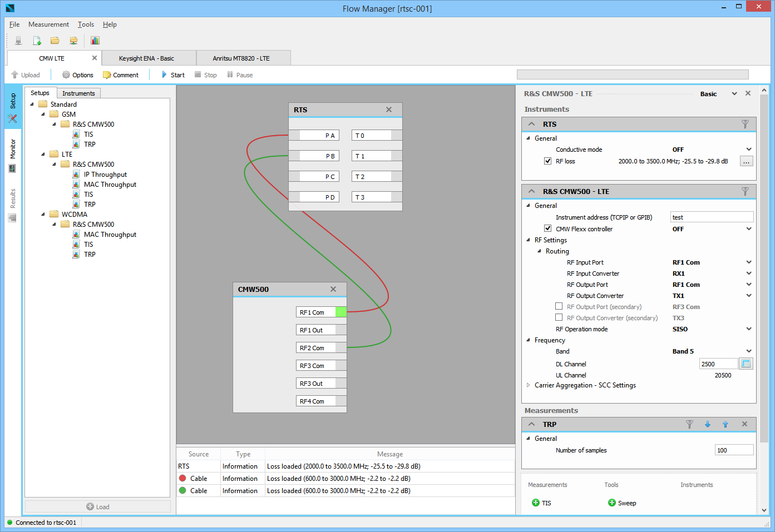Viewport: 775px width, 532px height.
Task: Click the Number of samples field
Action: [734, 450]
